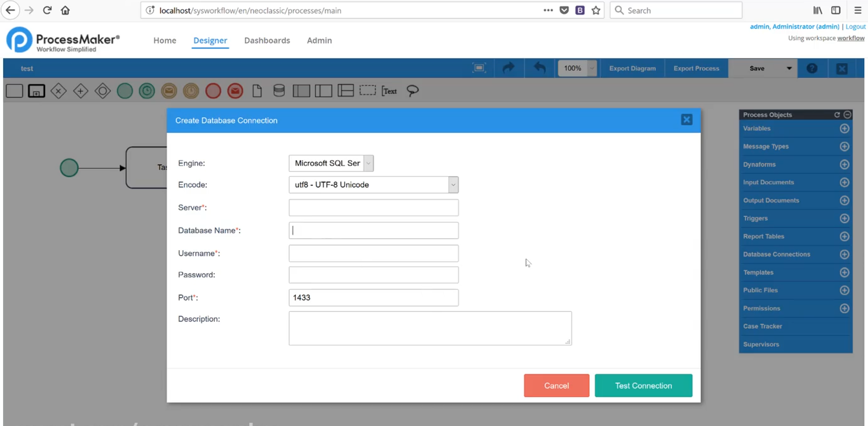Screen dimensions: 868x426
Task: Click the Redo arrow in toolbar
Action: point(509,68)
